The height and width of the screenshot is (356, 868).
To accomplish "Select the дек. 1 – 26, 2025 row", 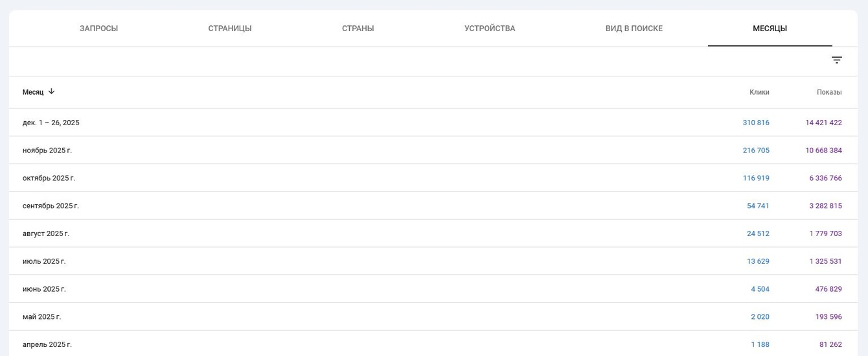I will pyautogui.click(x=51, y=123).
